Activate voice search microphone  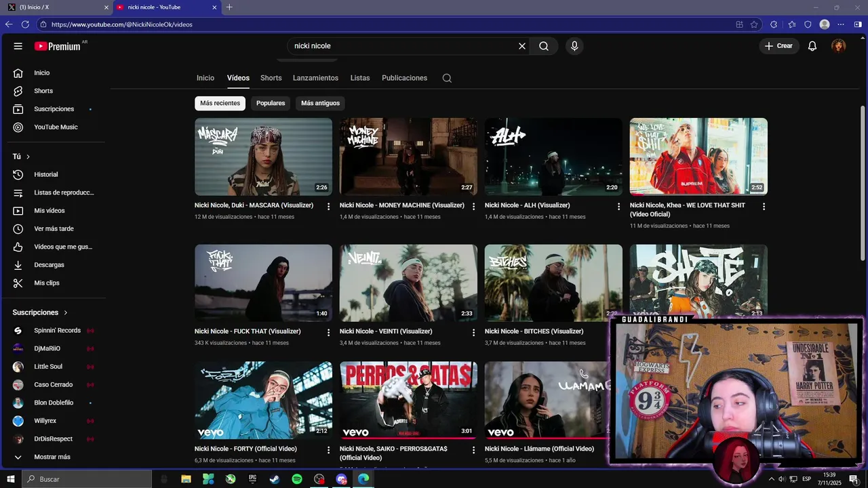[x=574, y=46]
